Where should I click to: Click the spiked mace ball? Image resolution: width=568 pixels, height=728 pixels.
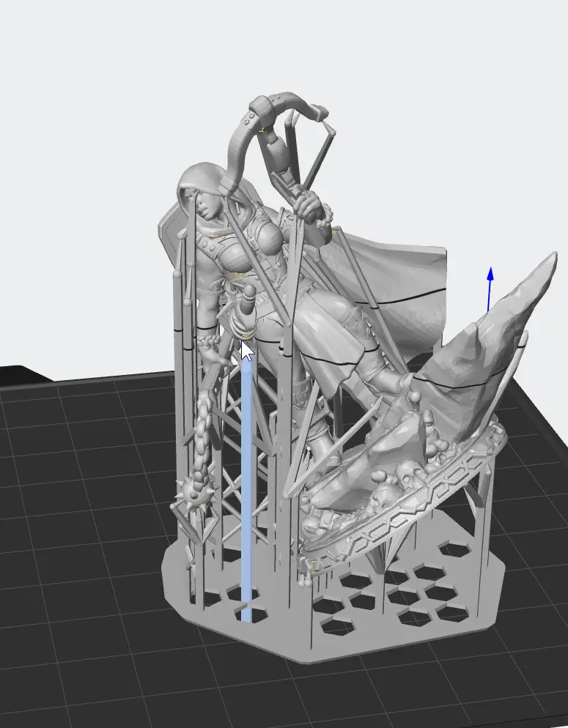[x=192, y=497]
